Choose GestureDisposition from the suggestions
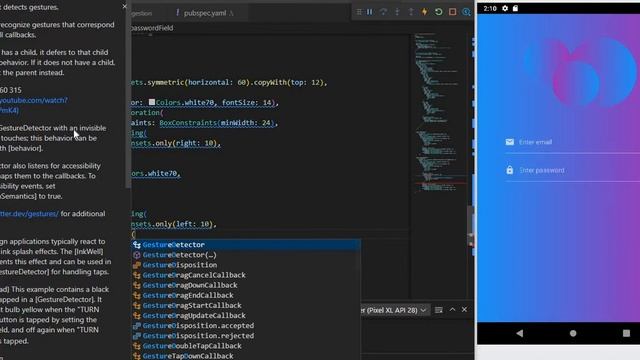This screenshot has height=360, width=640. click(x=246, y=265)
